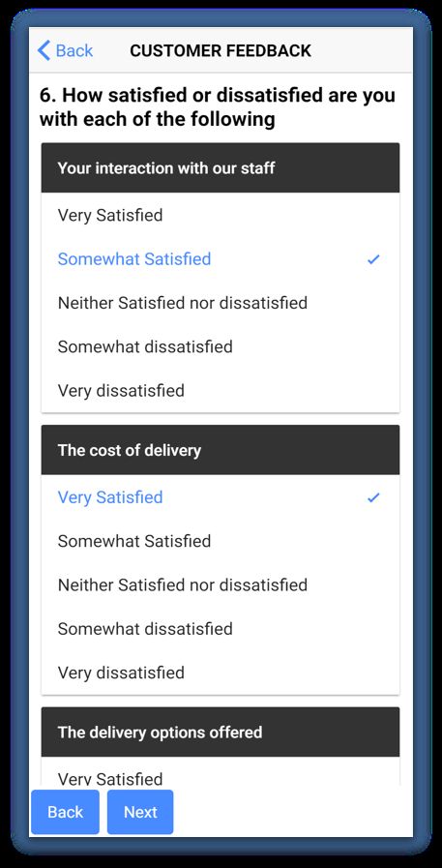
Task: Mark Very dissatisfied for cost of delivery
Action: click(x=221, y=673)
